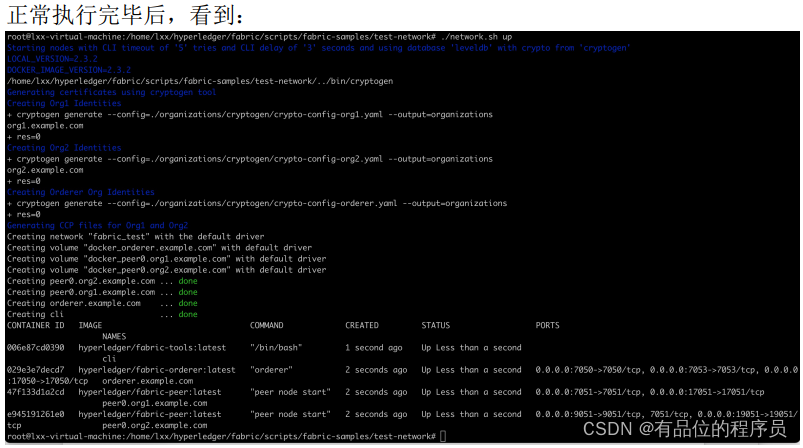
Task: Click the './network.sh up' command text
Action: tap(476, 37)
